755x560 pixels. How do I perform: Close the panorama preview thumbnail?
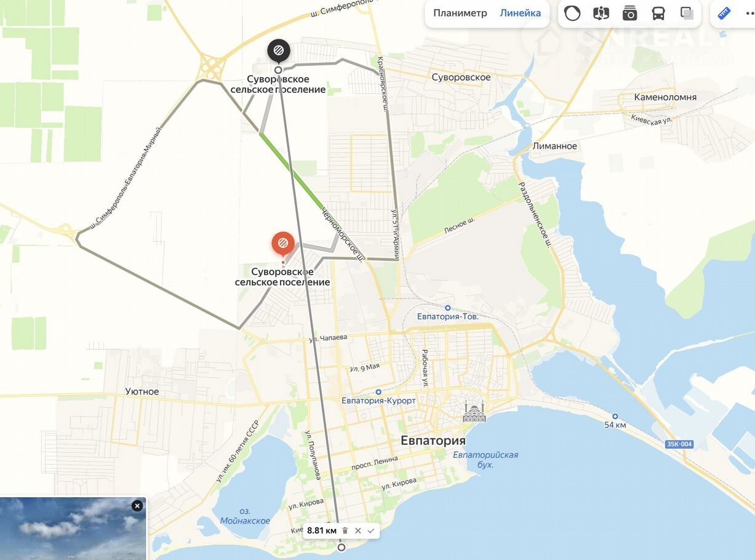[137, 506]
